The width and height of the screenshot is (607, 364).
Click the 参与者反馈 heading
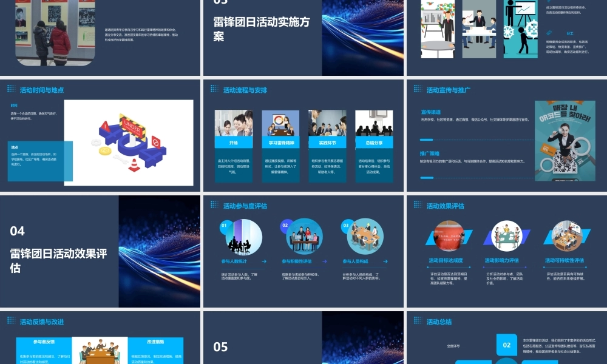click(44, 342)
